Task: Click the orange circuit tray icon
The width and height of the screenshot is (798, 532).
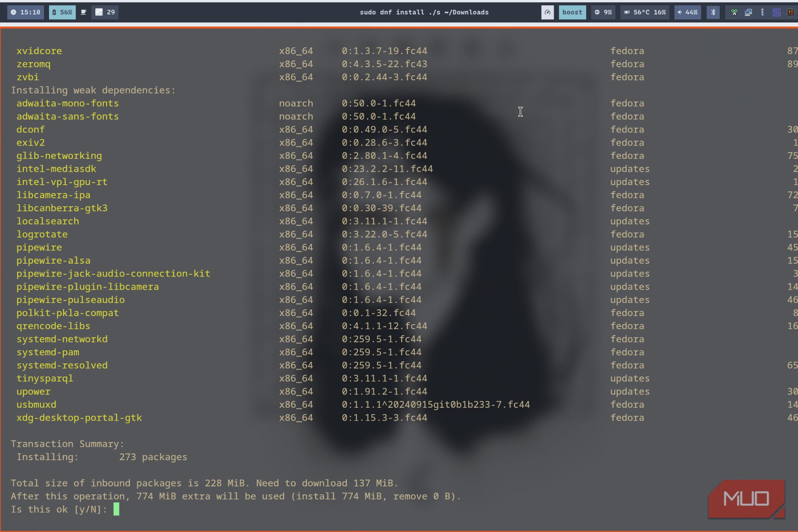Action: click(790, 12)
